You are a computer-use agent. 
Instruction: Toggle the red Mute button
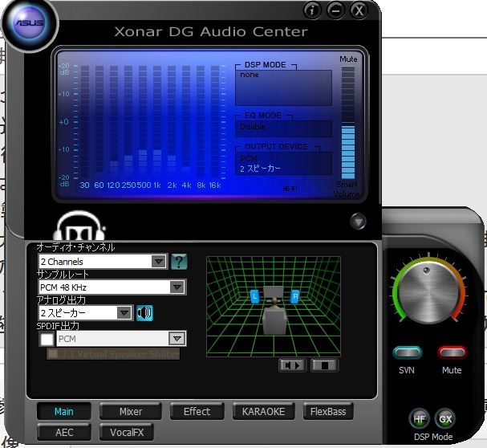point(452,352)
